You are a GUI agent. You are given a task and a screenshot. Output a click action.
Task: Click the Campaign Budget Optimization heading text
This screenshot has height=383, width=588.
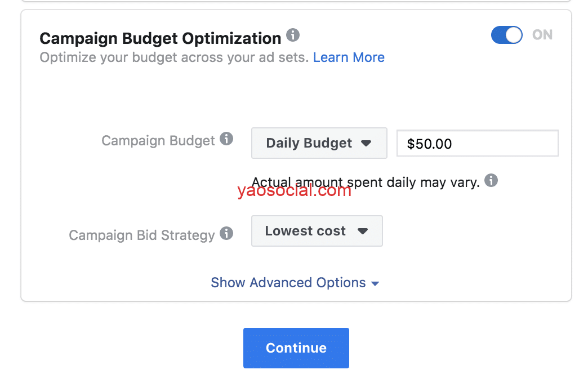tap(161, 38)
